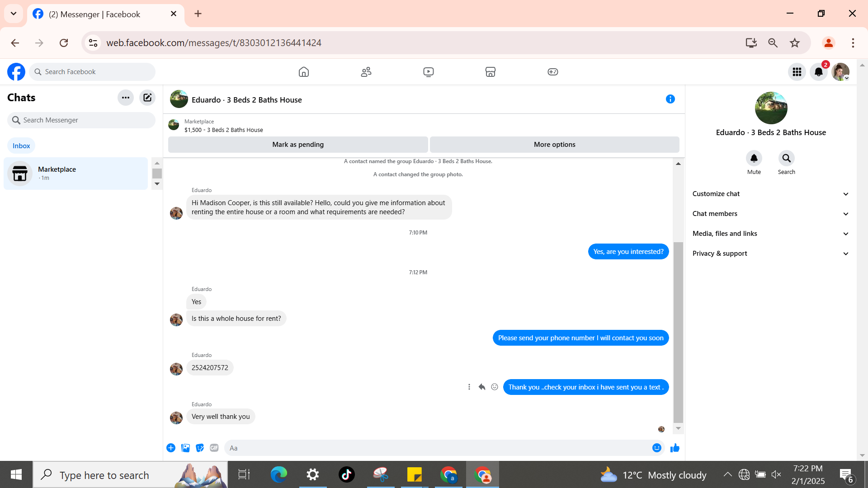The image size is (868, 488).
Task: Click the conversation scrollbar thumb
Action: pos(678,332)
